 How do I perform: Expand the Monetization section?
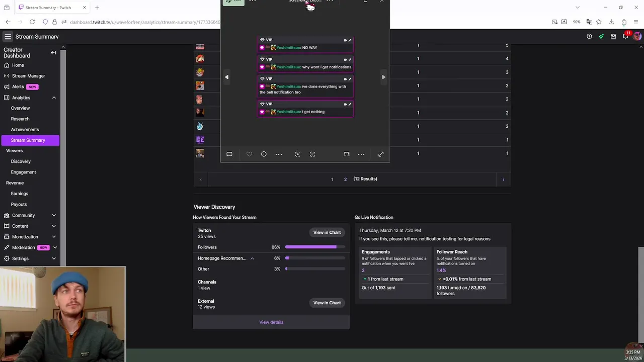pyautogui.click(x=54, y=237)
